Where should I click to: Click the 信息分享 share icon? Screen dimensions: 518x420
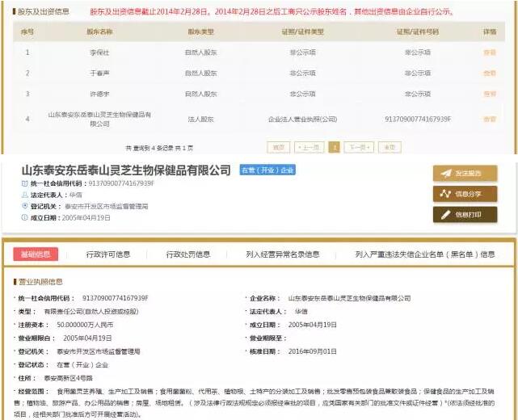tap(444, 194)
